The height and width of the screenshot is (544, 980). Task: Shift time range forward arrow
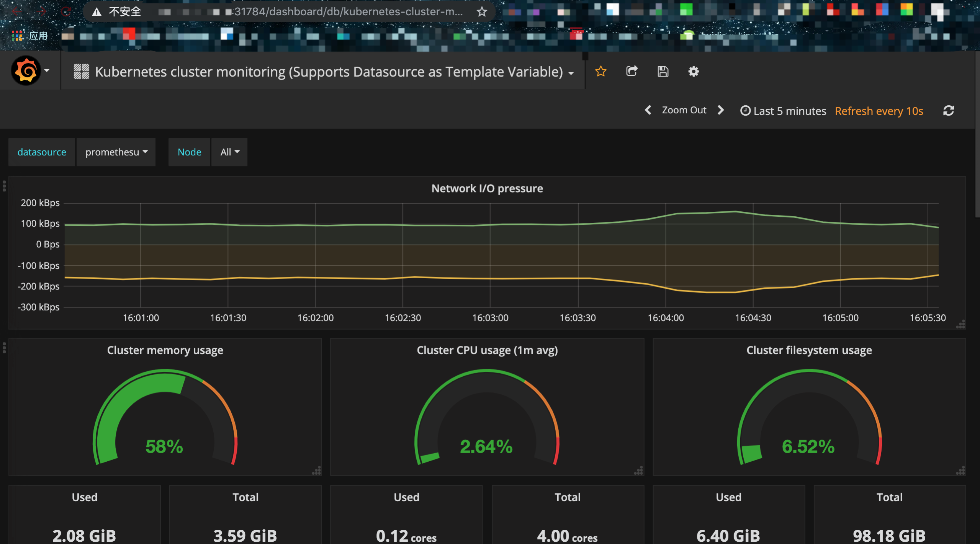point(721,110)
